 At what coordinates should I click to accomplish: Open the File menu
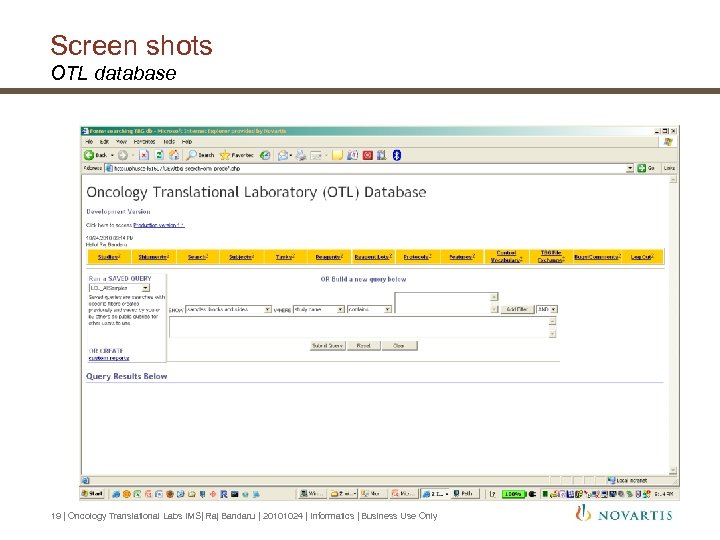tap(90, 142)
